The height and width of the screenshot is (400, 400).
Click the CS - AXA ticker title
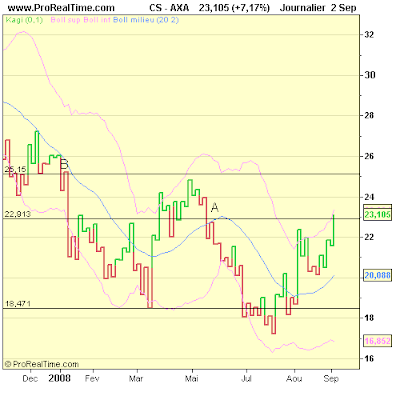pyautogui.click(x=169, y=8)
